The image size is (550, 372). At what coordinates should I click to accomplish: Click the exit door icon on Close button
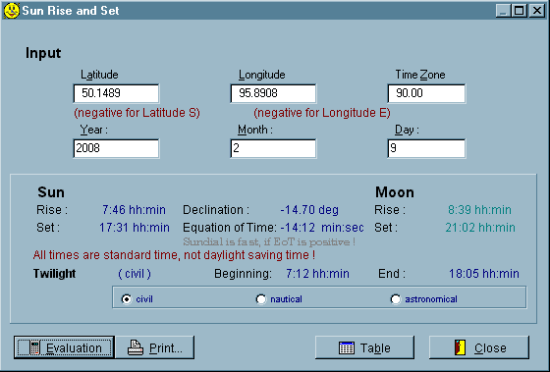coord(460,348)
